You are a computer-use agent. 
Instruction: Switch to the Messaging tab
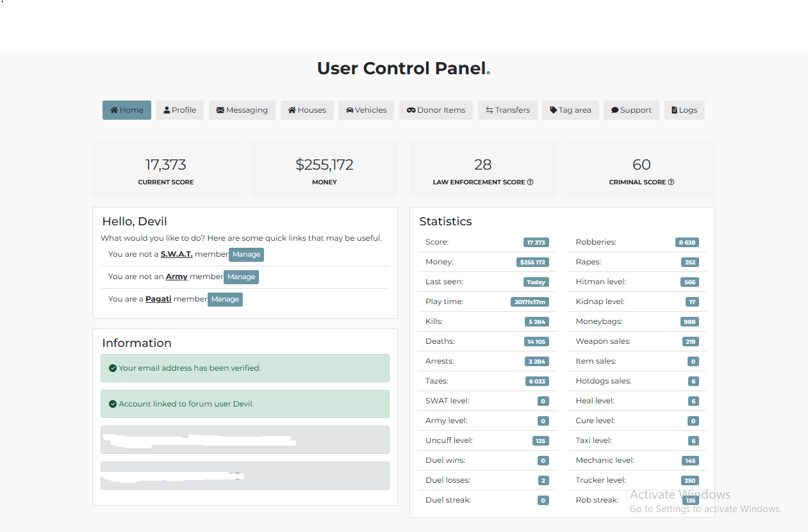242,110
